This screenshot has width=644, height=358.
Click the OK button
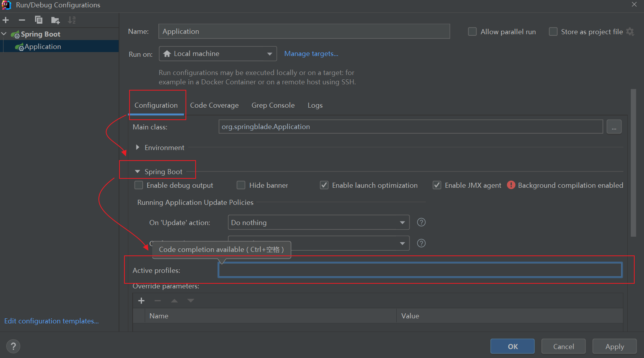point(513,346)
